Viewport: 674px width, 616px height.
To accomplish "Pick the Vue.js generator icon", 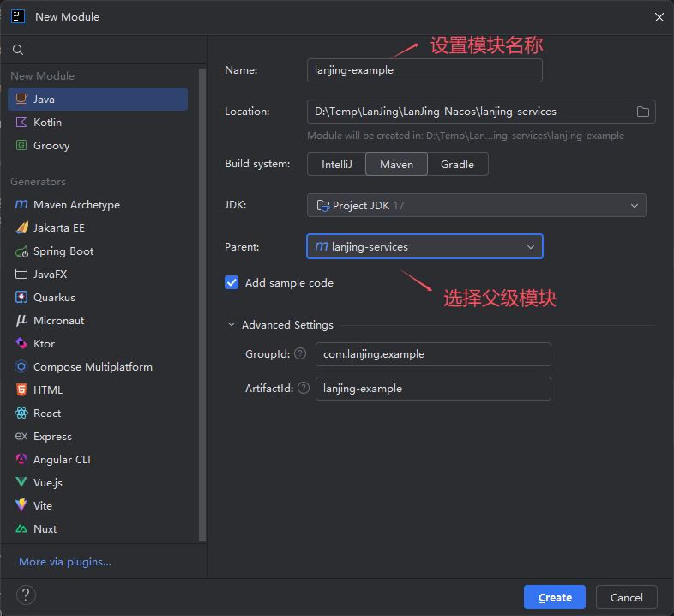I will [x=21, y=482].
